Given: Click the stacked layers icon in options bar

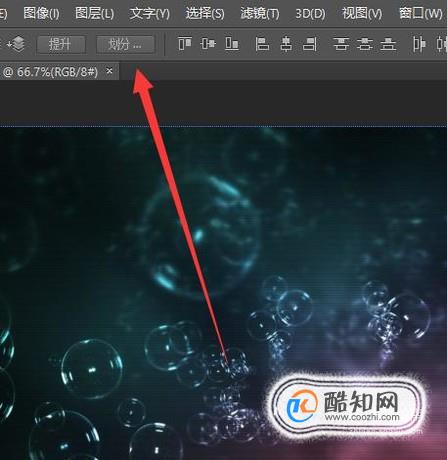Looking at the screenshot, I should pos(17,44).
